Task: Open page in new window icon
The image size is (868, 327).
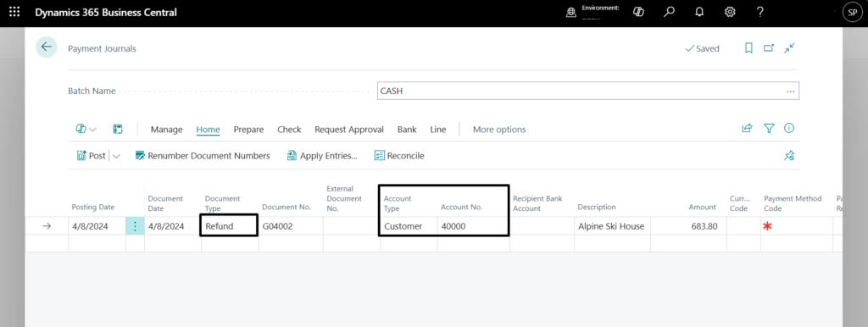Action: pos(769,48)
